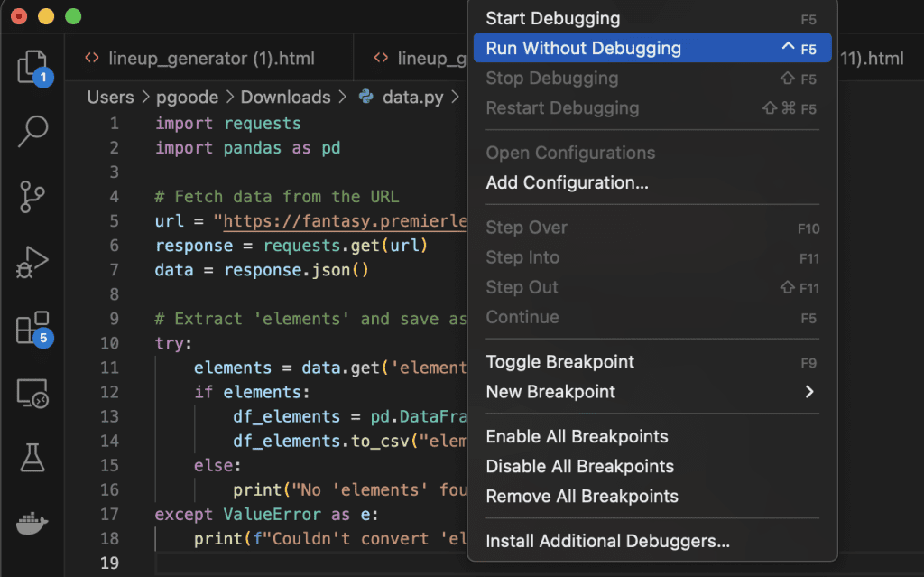The height and width of the screenshot is (577, 924).
Task: Switch to lineup_generator (1).html tab
Action: 209,58
